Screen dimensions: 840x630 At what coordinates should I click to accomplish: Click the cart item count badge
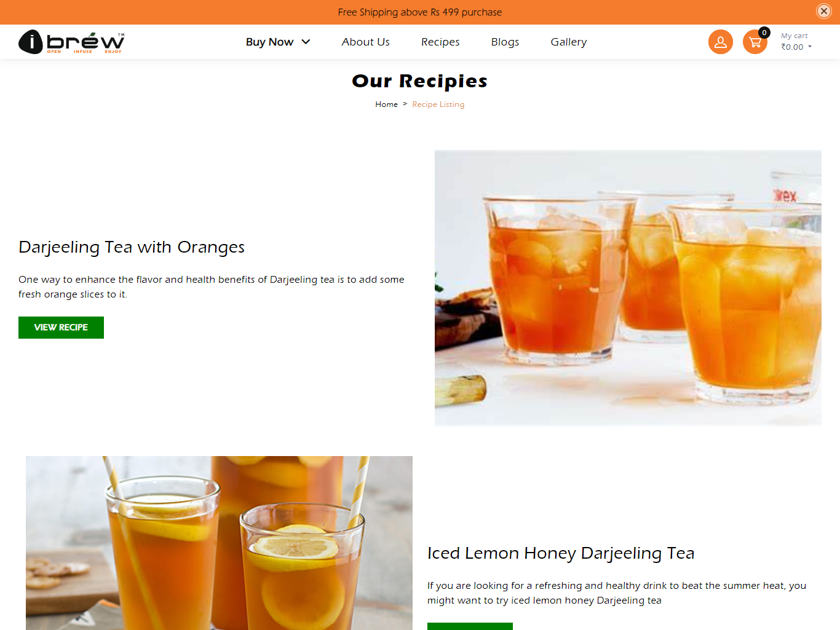pos(764,33)
